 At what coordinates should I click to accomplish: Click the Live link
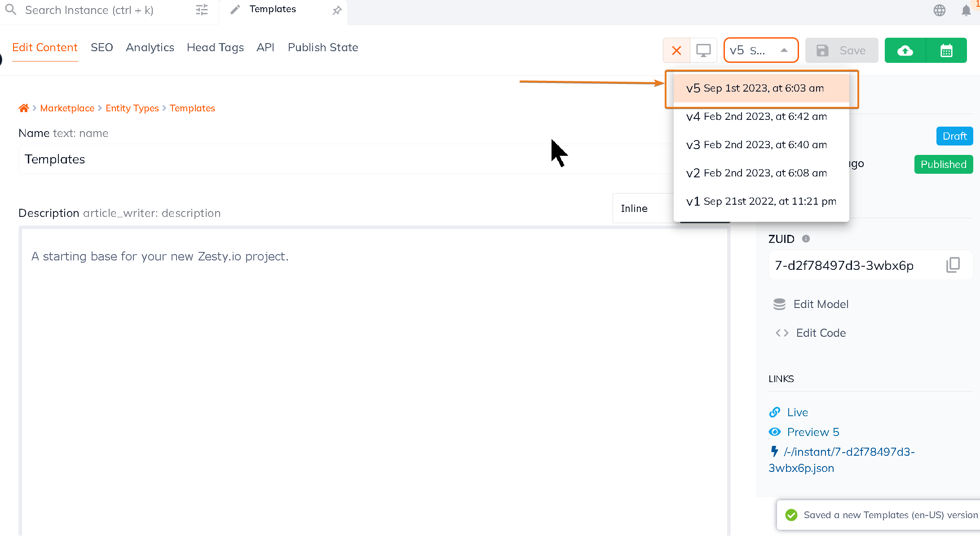[x=798, y=411]
